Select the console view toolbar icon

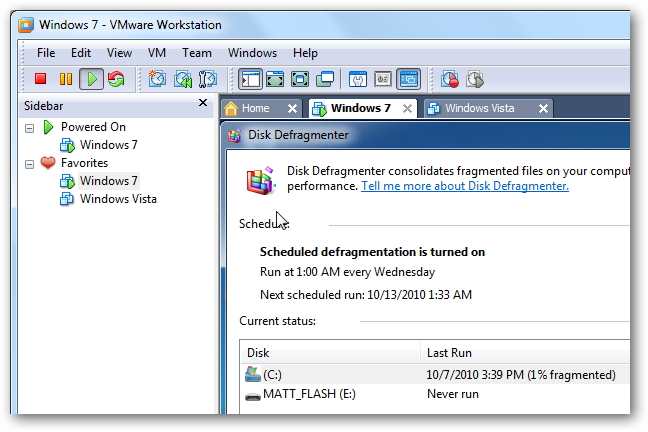pyautogui.click(x=408, y=79)
